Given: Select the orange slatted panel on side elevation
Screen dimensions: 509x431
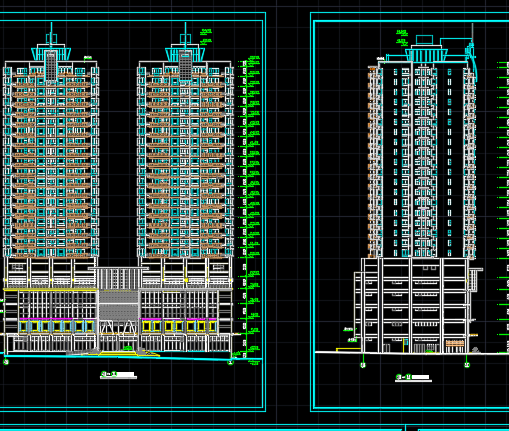Looking at the screenshot, I should pos(455,343).
